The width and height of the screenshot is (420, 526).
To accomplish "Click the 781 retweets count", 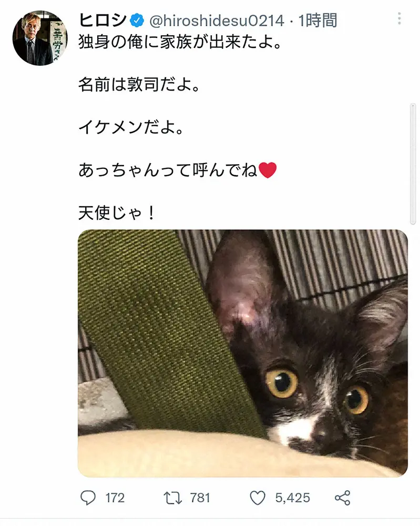I will pyautogui.click(x=200, y=498).
